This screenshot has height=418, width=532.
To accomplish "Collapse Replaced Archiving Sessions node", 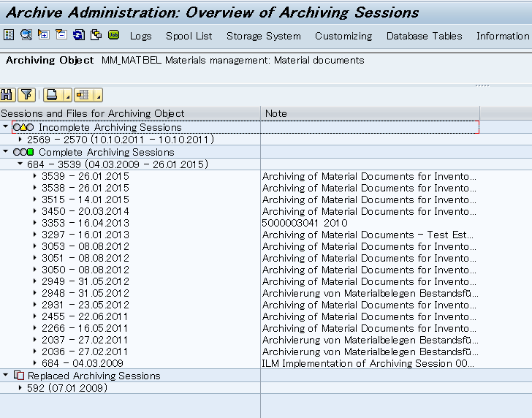I will [x=5, y=375].
